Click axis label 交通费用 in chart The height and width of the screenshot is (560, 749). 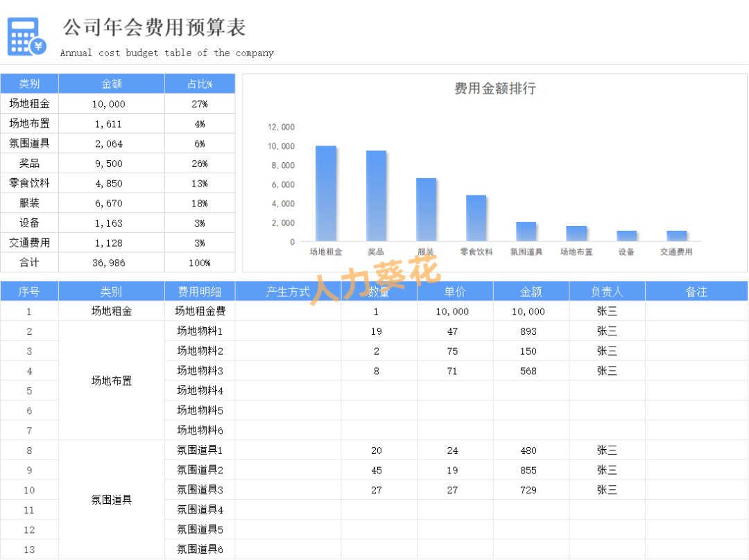(676, 252)
